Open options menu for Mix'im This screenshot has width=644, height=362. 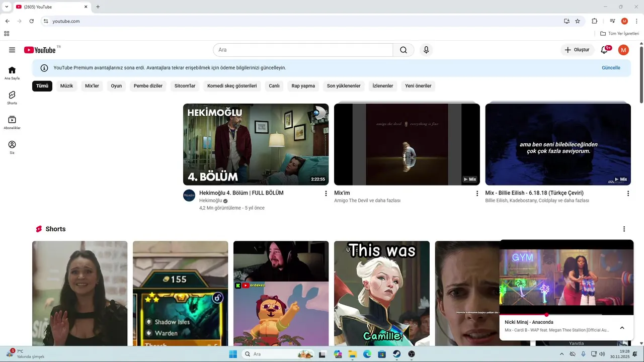[477, 194]
